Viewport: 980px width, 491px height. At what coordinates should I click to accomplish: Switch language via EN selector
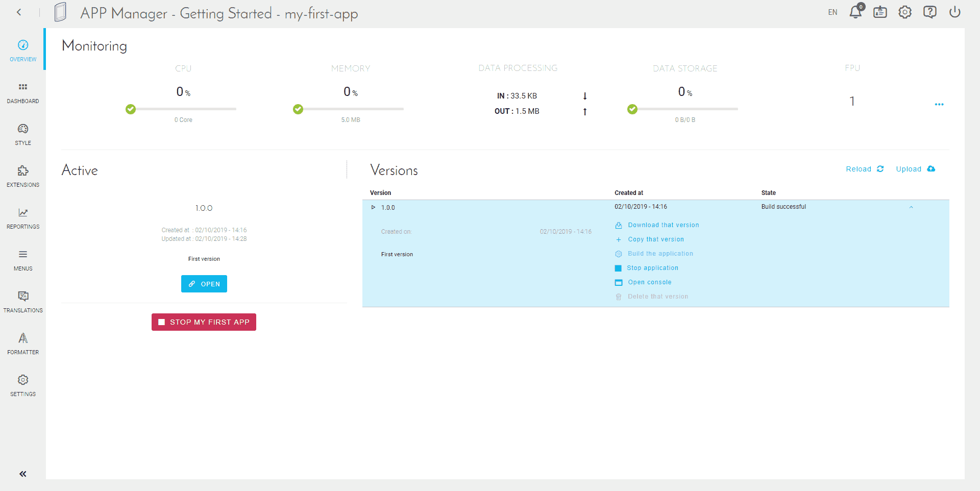coord(832,12)
